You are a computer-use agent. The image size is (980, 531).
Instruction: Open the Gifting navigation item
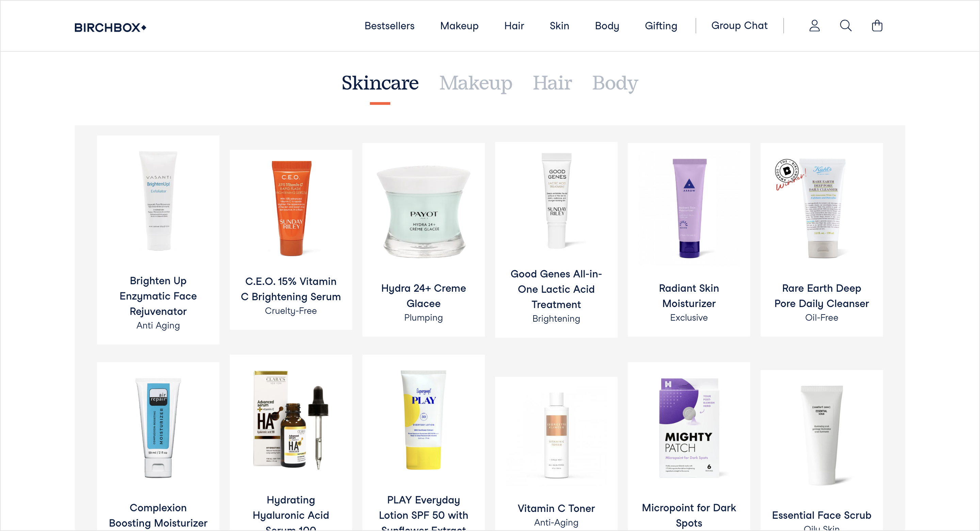tap(661, 26)
